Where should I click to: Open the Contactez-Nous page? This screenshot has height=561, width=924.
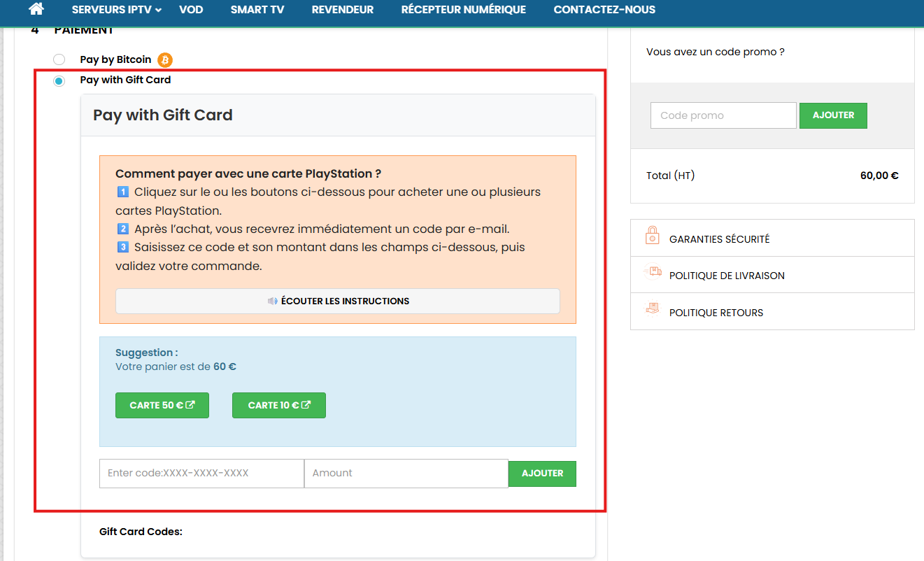604,10
